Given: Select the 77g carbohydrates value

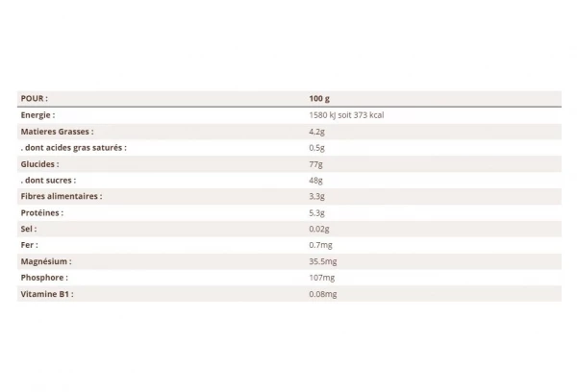Looking at the screenshot, I should (315, 163).
